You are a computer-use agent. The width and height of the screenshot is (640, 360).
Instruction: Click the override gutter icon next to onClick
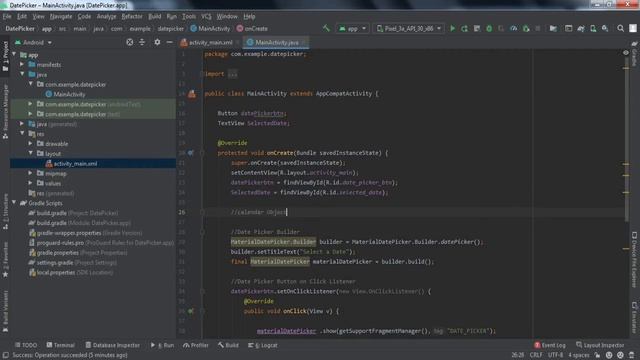point(191,311)
